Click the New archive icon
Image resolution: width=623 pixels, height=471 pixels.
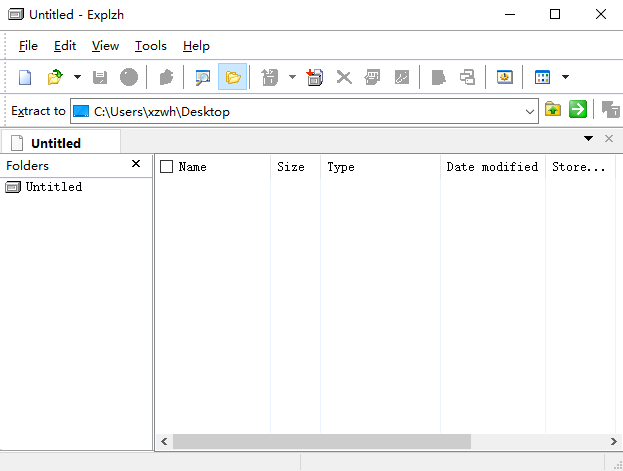26,77
